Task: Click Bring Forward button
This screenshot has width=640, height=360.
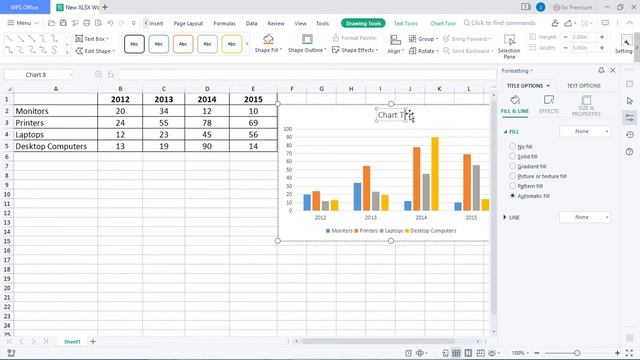Action: pyautogui.click(x=467, y=39)
